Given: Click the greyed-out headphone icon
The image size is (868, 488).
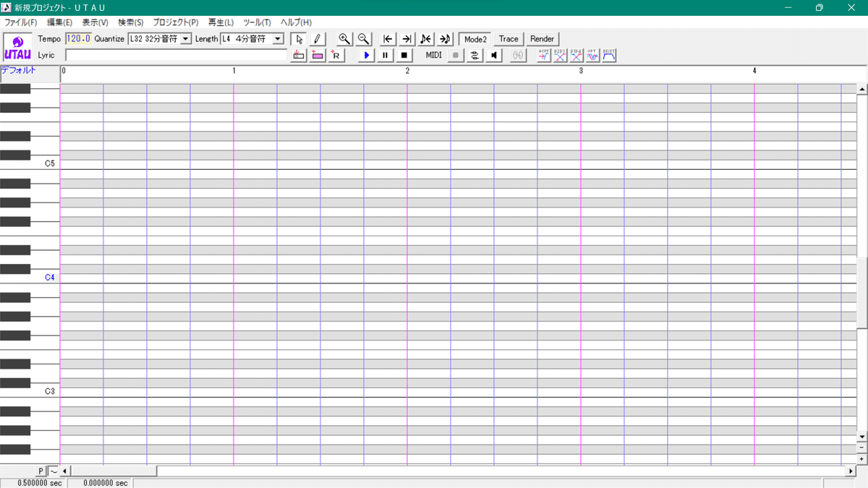Looking at the screenshot, I should click(518, 55).
